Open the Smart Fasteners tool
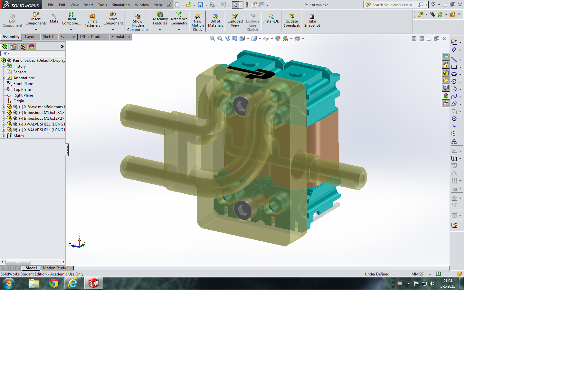Screen dimensions: 588x372 click(92, 21)
